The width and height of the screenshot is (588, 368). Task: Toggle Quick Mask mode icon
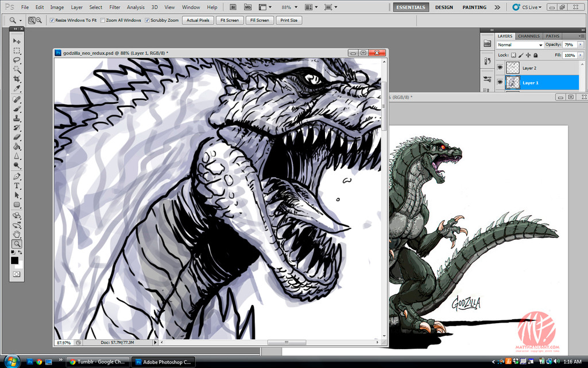(x=17, y=274)
